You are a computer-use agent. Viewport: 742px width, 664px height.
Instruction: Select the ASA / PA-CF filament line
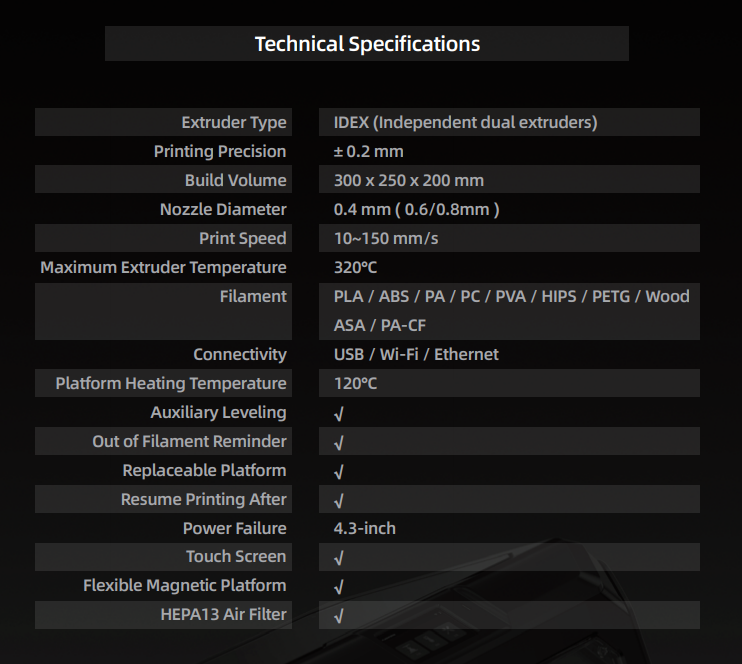(x=380, y=326)
